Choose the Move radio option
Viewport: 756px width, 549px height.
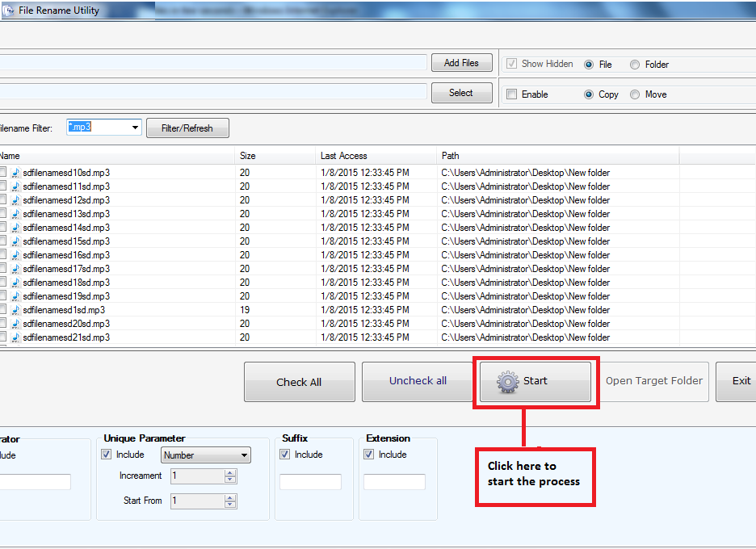click(x=635, y=94)
